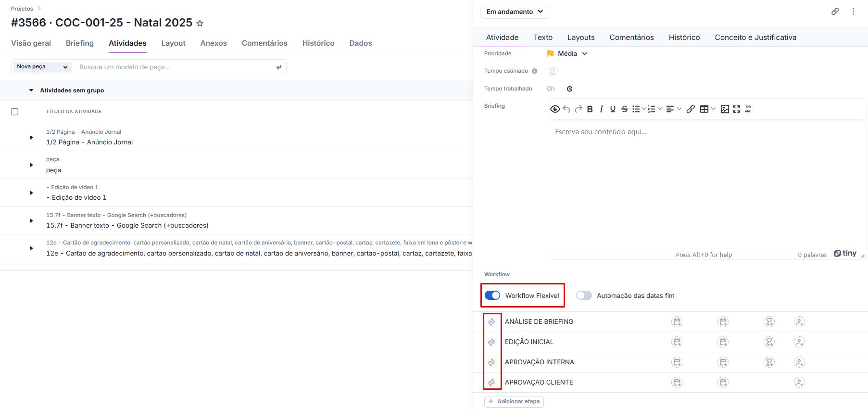Click the hourglass icon on the EDIÇÃO INICIAL row
The height and width of the screenshot is (411, 868).
(769, 342)
